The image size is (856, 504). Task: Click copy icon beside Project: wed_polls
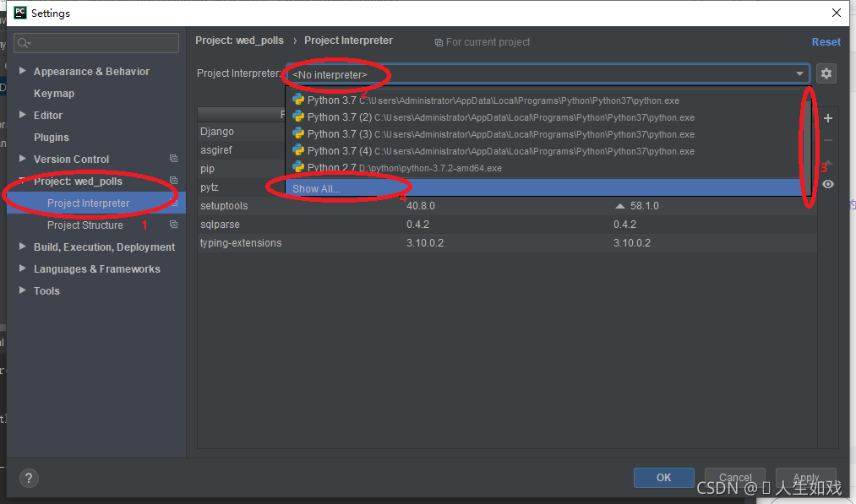(173, 181)
